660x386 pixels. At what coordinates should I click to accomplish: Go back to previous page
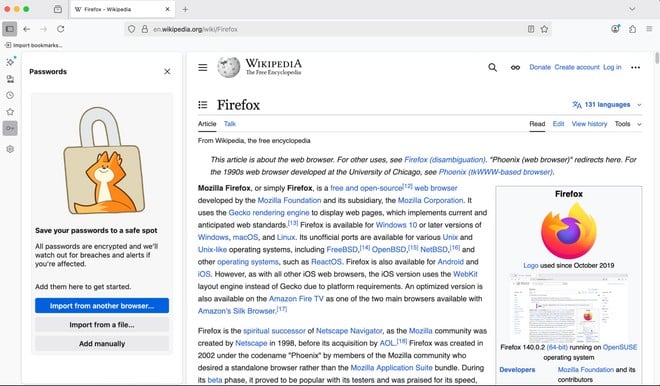(27, 29)
